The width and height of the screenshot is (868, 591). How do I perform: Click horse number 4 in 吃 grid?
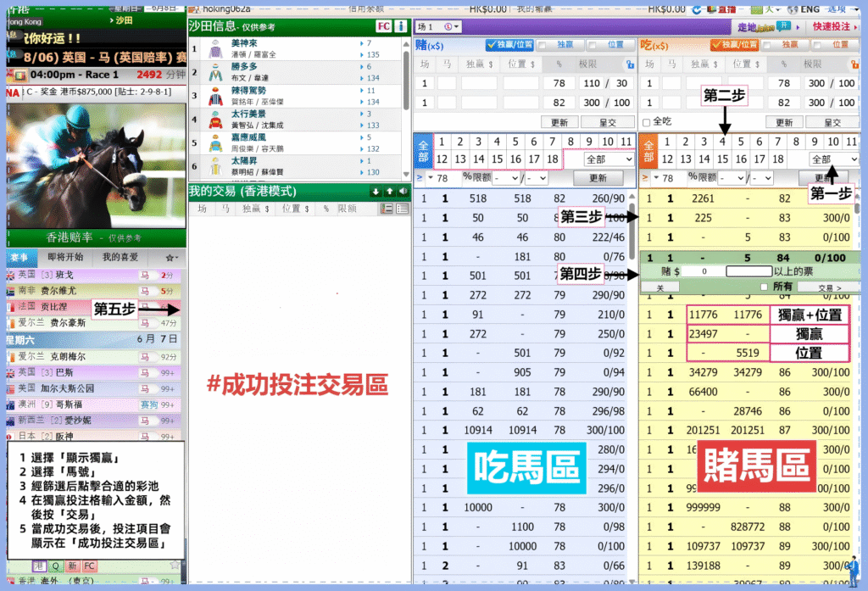[x=722, y=142]
